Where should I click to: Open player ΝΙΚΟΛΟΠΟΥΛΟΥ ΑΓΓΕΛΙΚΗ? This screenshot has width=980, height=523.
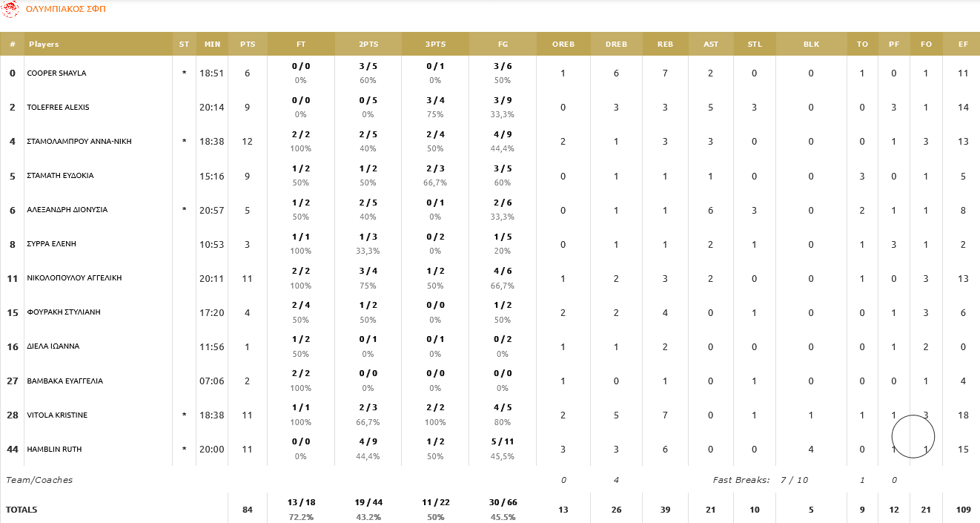coord(73,278)
